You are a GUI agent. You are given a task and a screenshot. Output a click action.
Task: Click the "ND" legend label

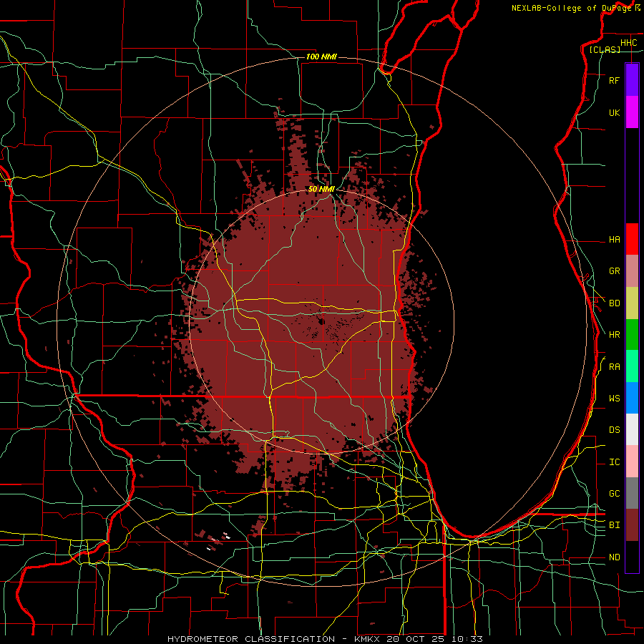[x=615, y=557]
